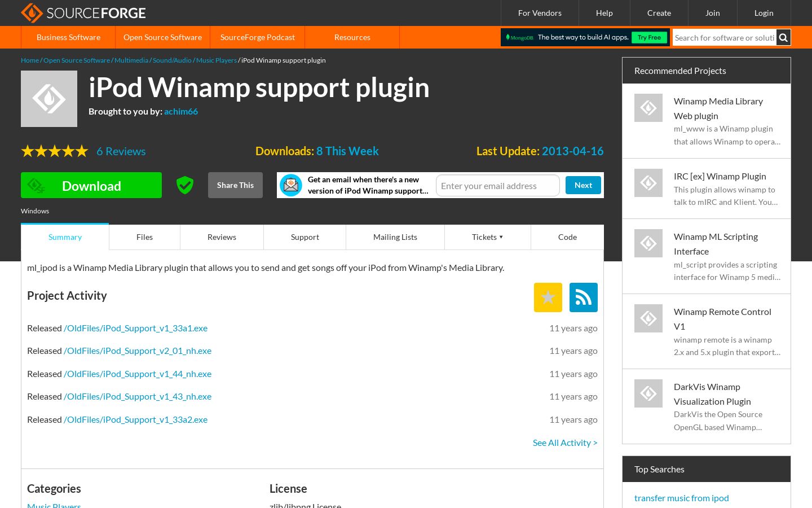Click the email envelope notification icon

(x=291, y=185)
